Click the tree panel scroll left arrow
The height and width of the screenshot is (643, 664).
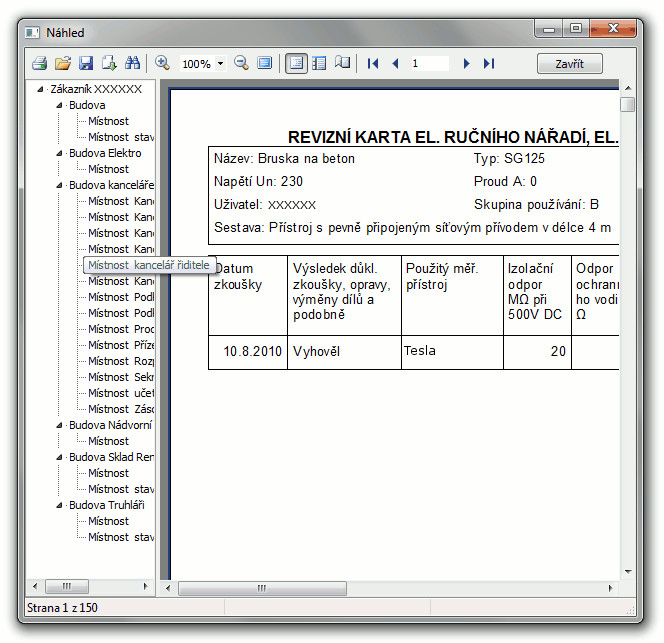35,587
